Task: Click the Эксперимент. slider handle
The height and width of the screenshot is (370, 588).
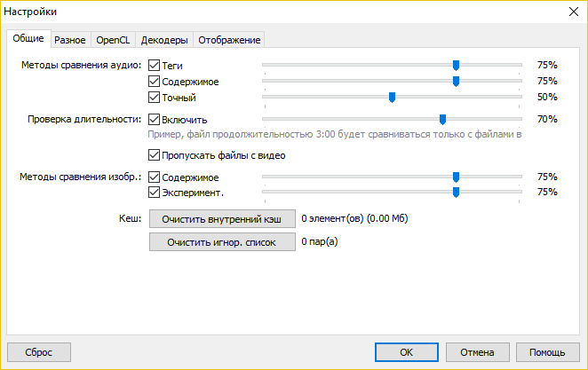Action: (456, 192)
